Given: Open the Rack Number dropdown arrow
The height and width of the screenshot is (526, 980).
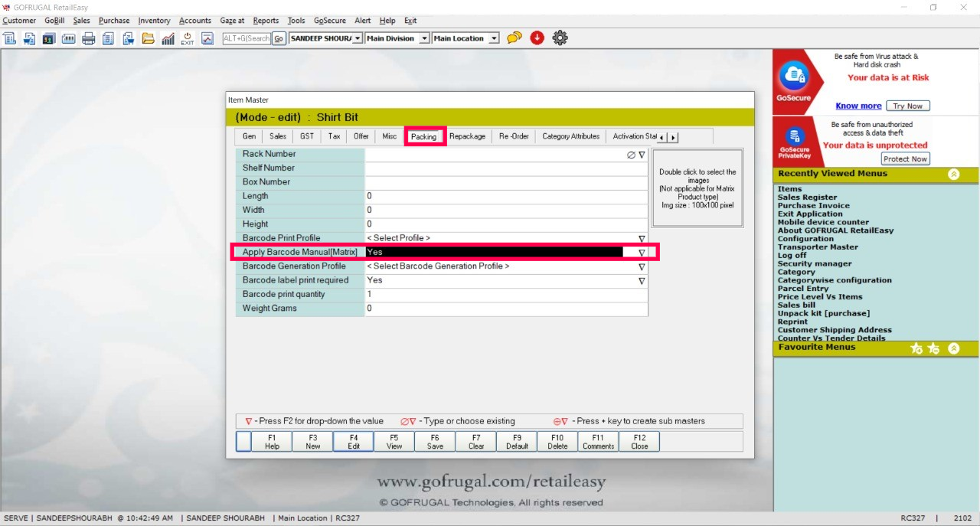Looking at the screenshot, I should pyautogui.click(x=642, y=155).
